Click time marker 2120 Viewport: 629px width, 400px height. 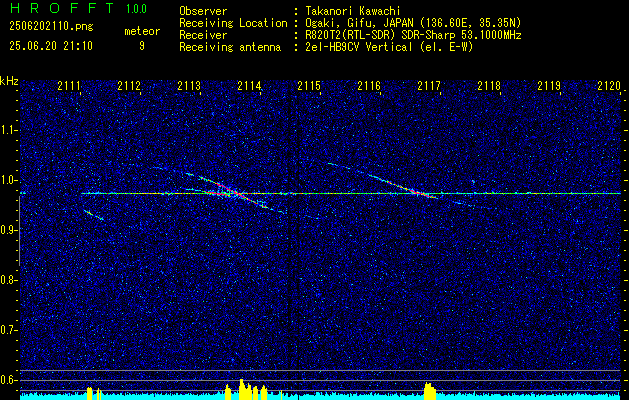(609, 85)
